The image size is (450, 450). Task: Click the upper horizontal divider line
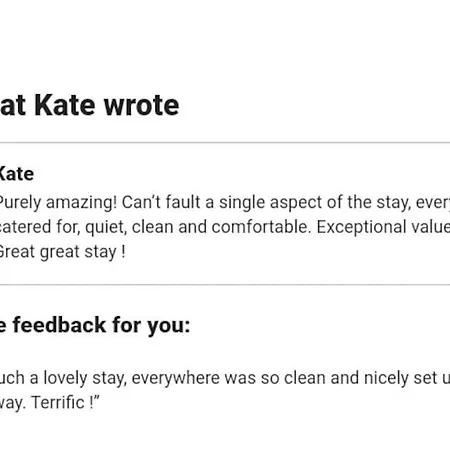[x=225, y=143]
